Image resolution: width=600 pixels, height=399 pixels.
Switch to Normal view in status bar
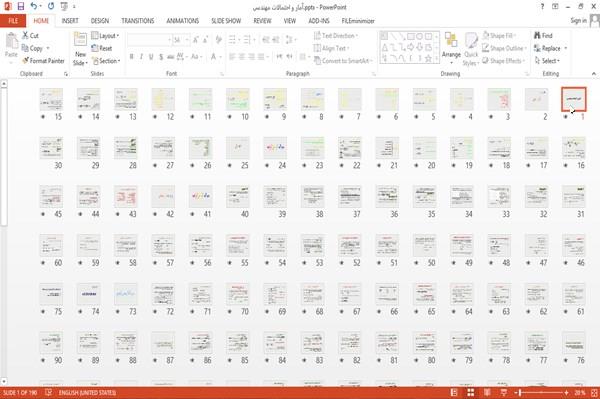pyautogui.click(x=454, y=392)
